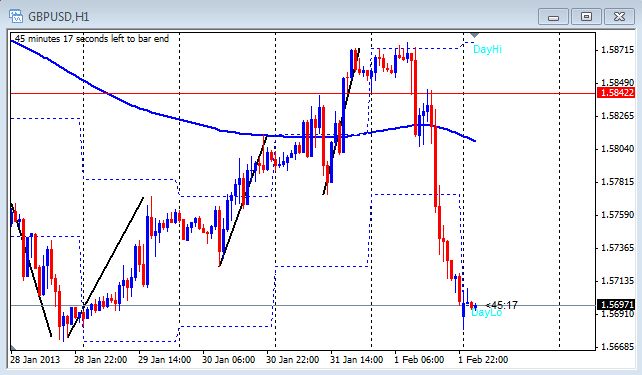Minimize the GBPUSD,H1 chart window
The width and height of the screenshot is (642, 375).
click(x=553, y=17)
